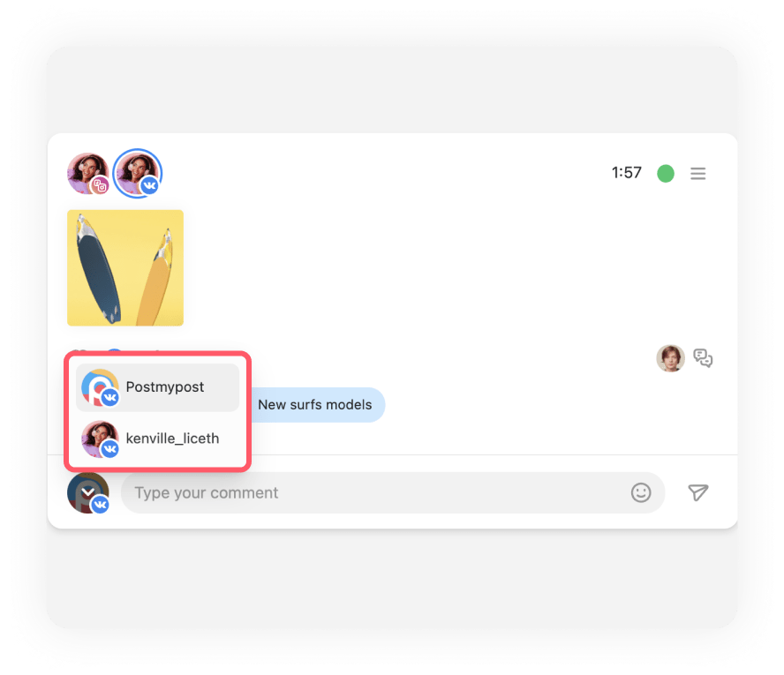
Task: Select the Instagram account avatar
Action: click(88, 173)
